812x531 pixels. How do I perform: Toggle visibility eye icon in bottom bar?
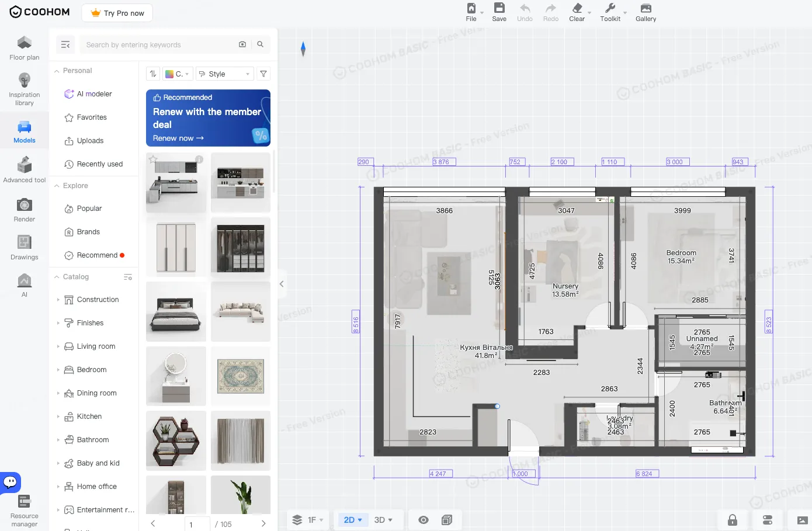pyautogui.click(x=424, y=520)
